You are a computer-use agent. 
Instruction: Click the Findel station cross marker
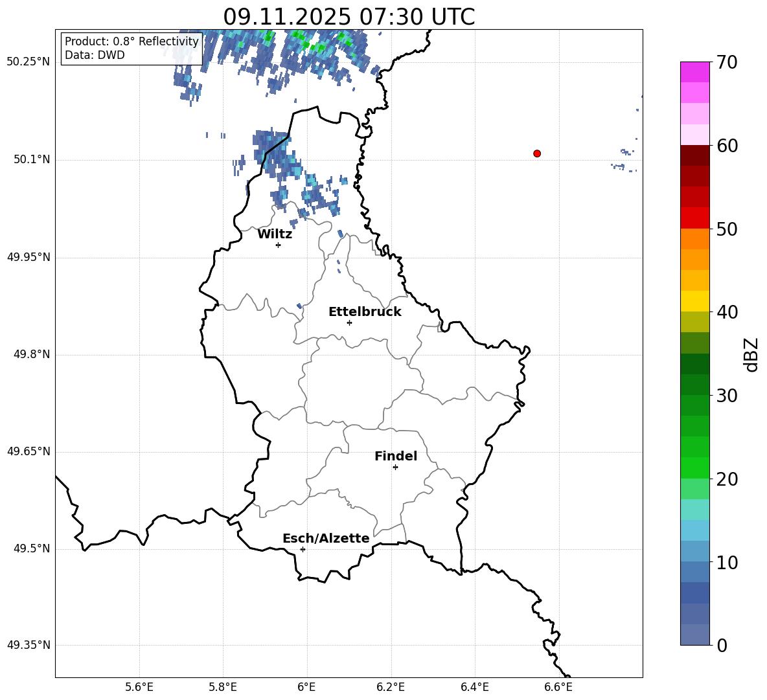click(x=395, y=468)
